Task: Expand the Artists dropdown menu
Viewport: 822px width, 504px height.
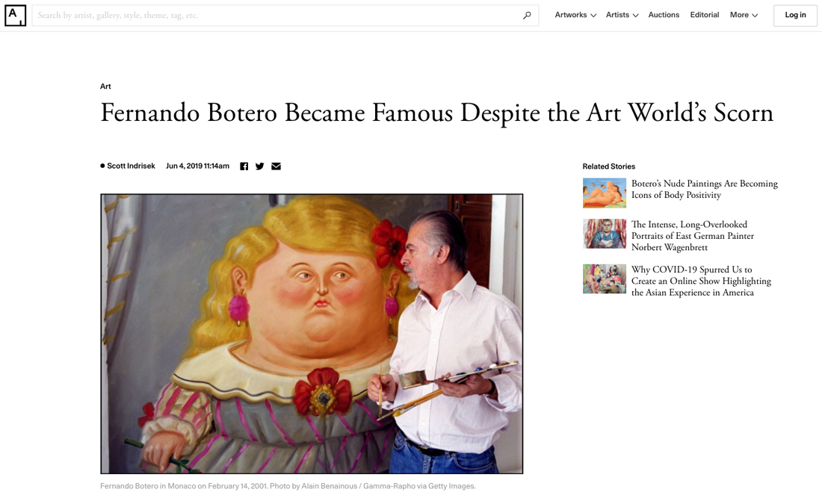Action: click(x=622, y=15)
